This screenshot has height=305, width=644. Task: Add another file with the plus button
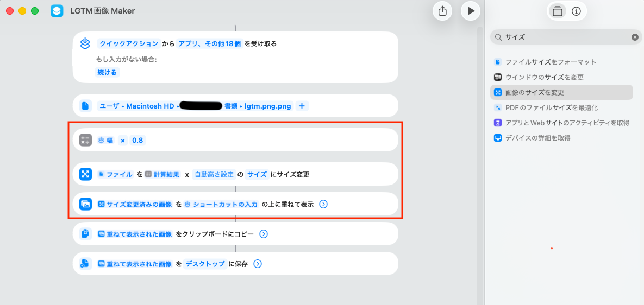pyautogui.click(x=302, y=106)
